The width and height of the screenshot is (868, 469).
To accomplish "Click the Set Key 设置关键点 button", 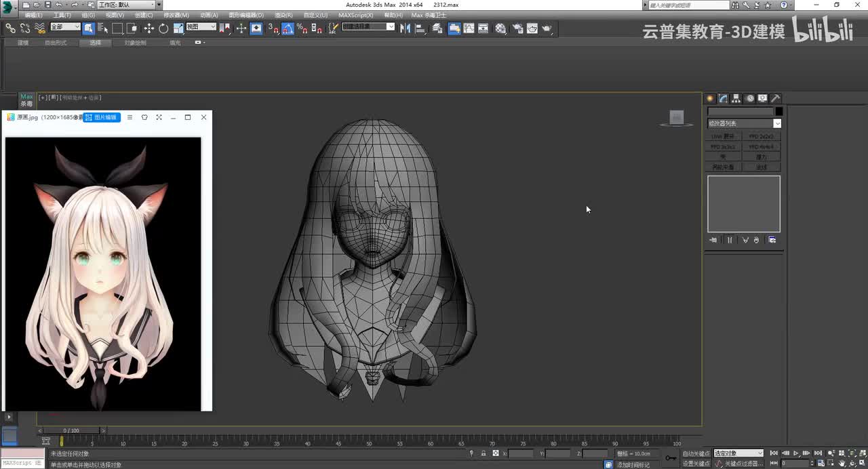I will pos(696,464).
